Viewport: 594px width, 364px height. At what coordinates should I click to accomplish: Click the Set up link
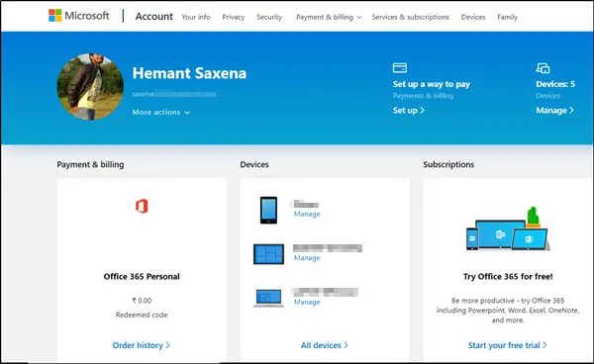pos(408,110)
